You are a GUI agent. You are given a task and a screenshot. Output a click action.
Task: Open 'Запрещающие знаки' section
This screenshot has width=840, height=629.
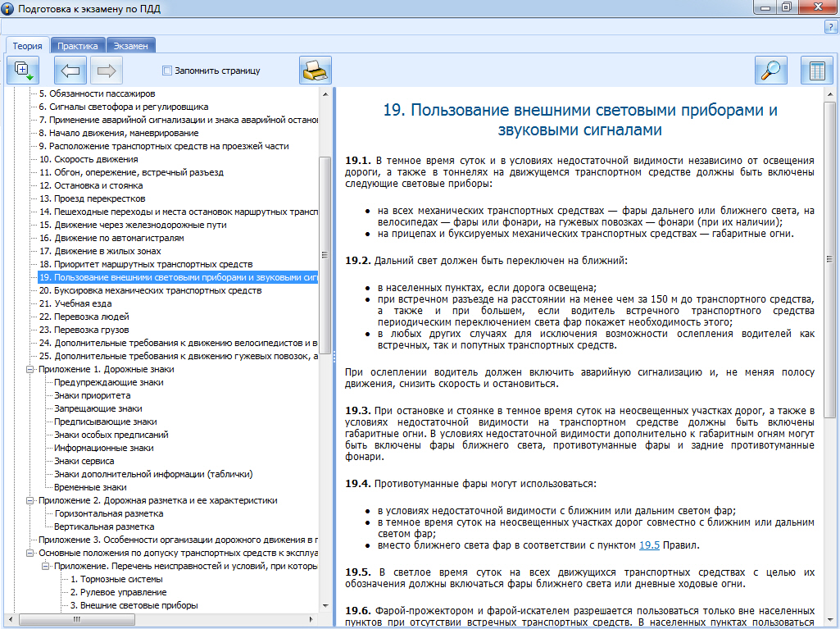coord(98,408)
